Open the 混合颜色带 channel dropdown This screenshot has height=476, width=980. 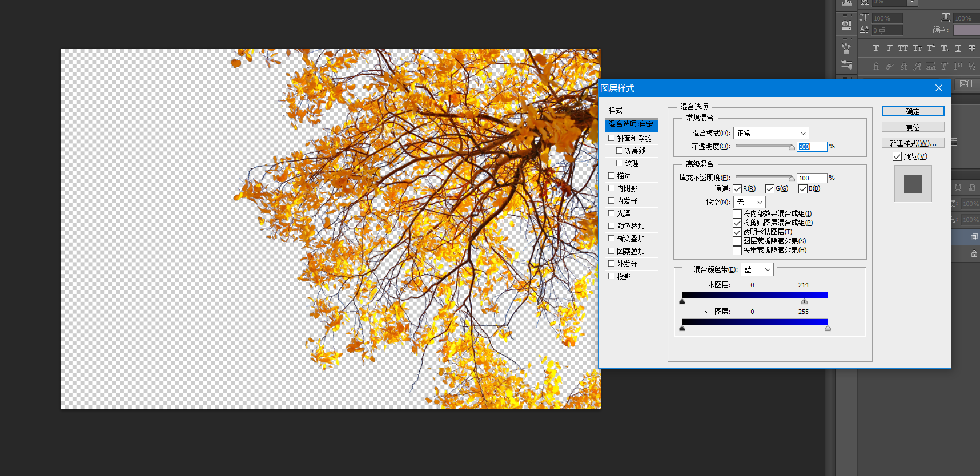(x=757, y=269)
